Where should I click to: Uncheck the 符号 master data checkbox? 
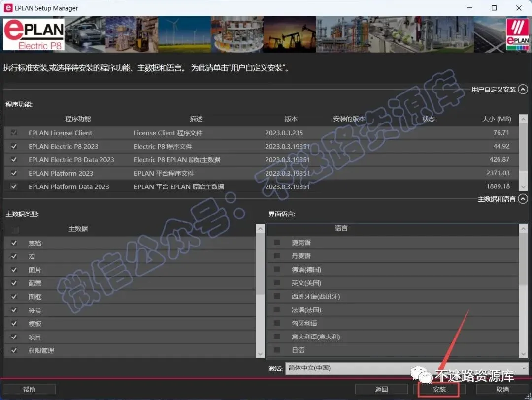[x=14, y=310]
